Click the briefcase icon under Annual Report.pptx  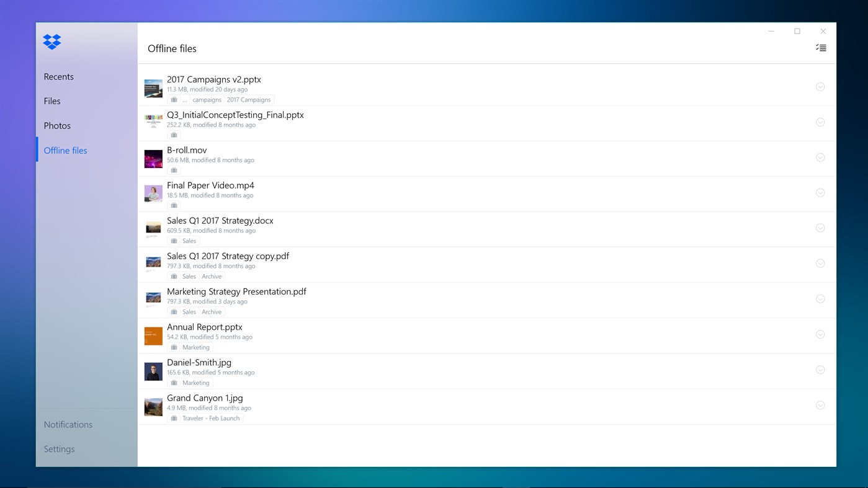coord(174,347)
